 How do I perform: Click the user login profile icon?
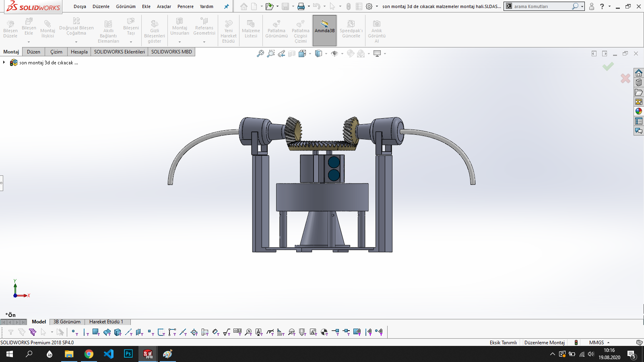click(592, 6)
